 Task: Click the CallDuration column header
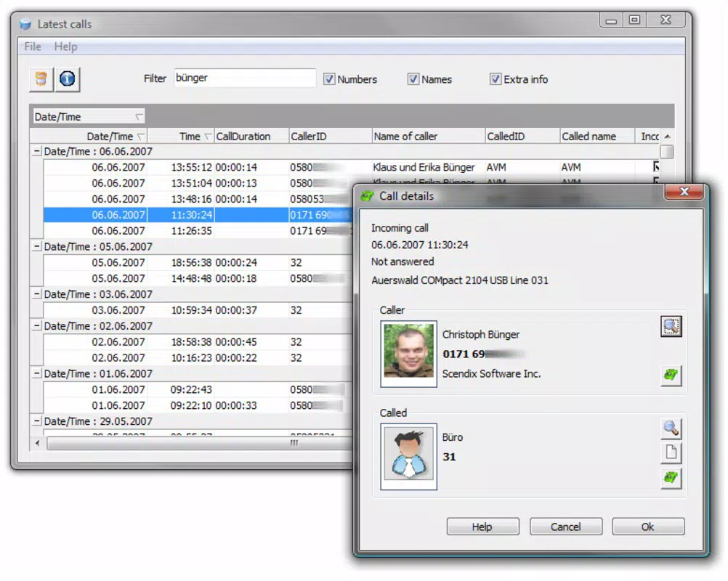tap(251, 137)
